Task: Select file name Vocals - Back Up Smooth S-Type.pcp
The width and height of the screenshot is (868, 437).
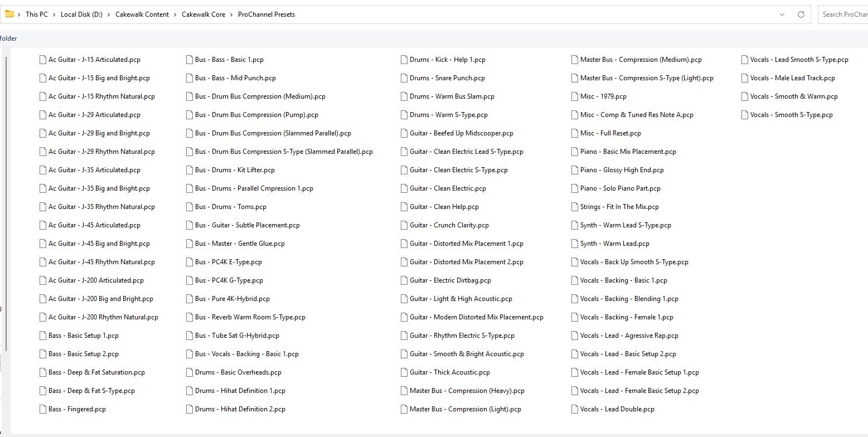Action: [634, 262]
